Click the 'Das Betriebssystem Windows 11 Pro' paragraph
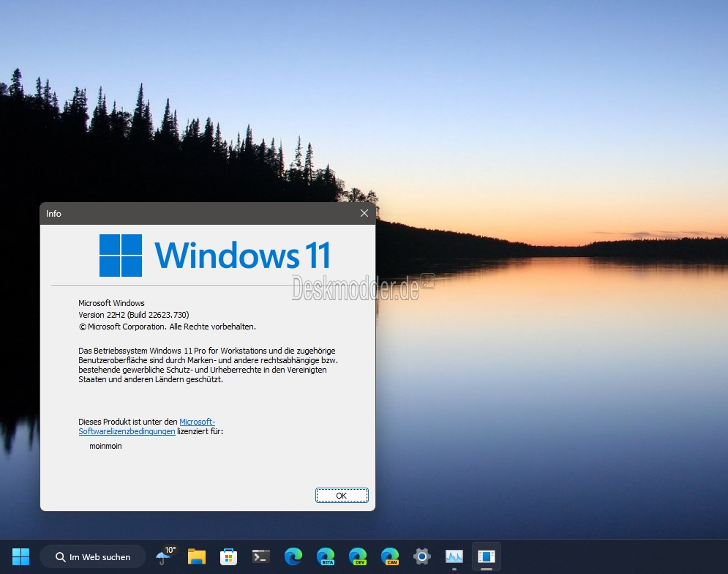Viewport: 728px width, 574px height. [208, 365]
